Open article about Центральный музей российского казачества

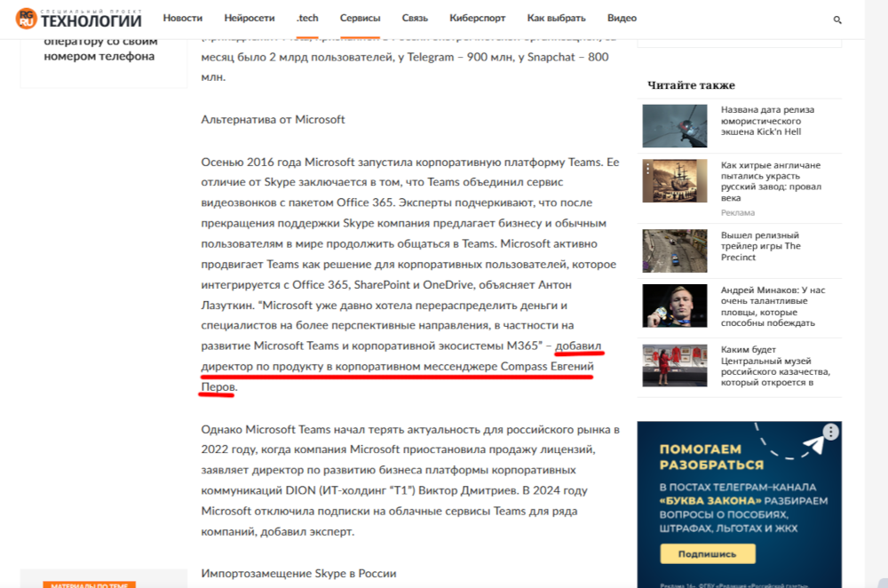point(775,366)
